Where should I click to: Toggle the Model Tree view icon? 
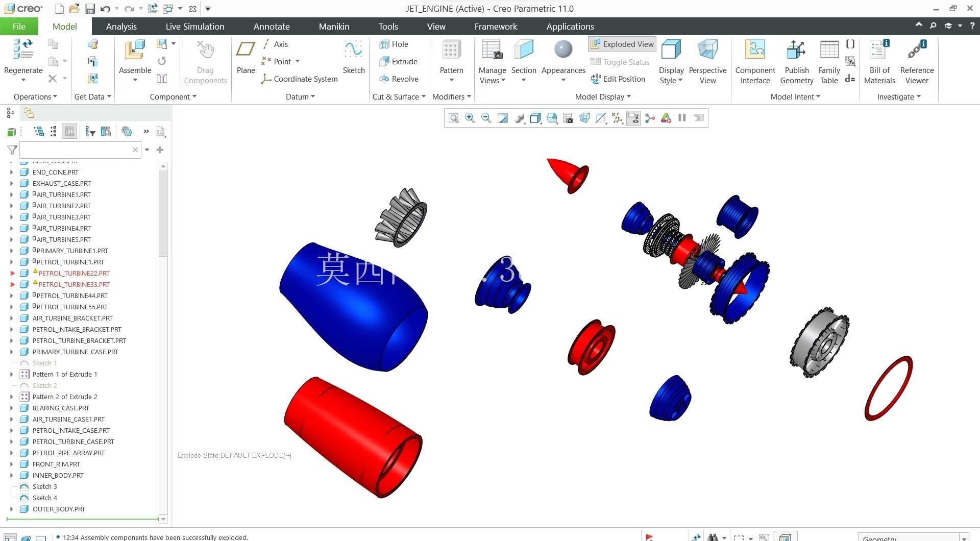point(10,113)
